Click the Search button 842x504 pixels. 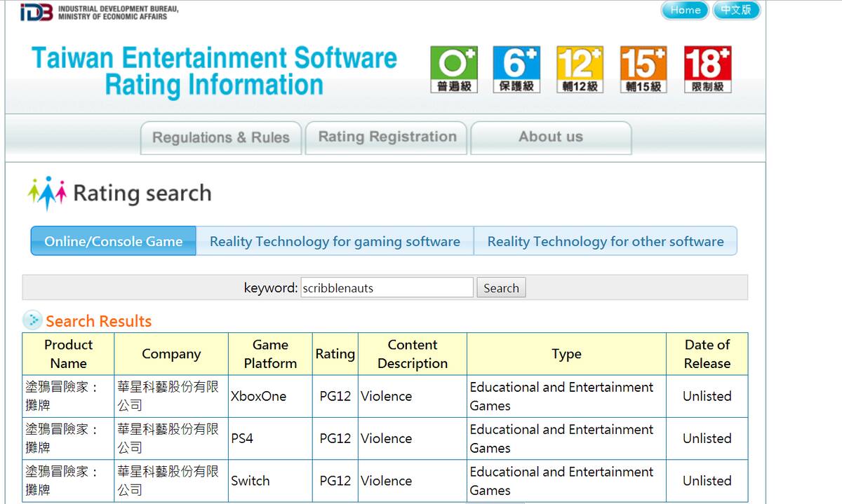501,287
